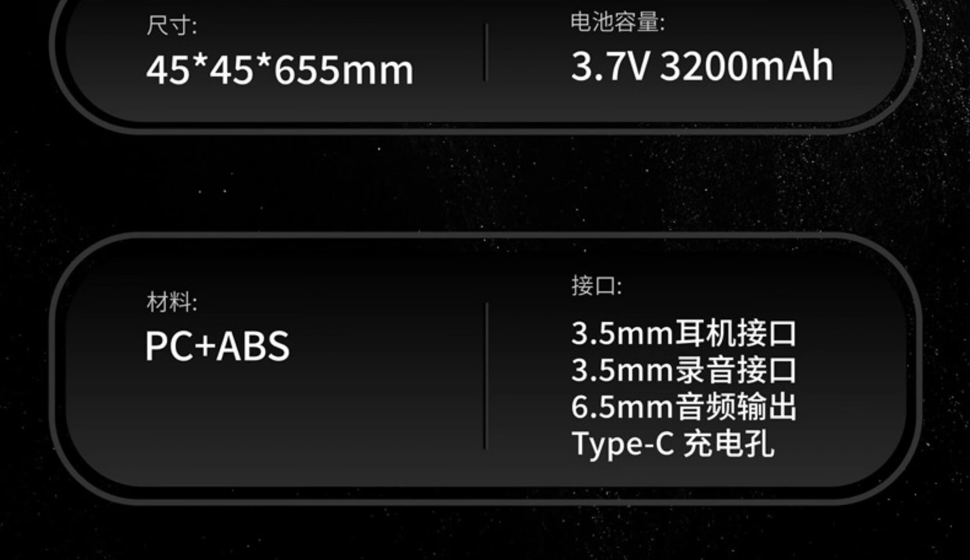Click the ABS text in material
Viewport: 970px width, 560px height.
[x=253, y=346]
